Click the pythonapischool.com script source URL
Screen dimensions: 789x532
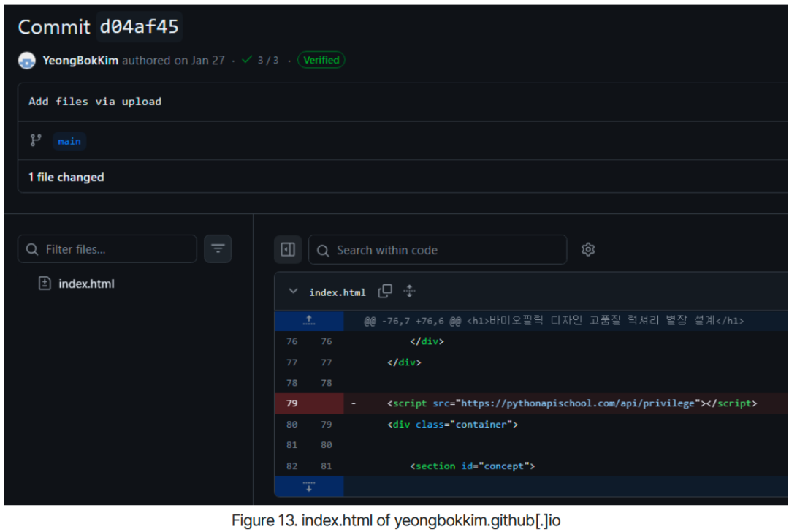578,403
